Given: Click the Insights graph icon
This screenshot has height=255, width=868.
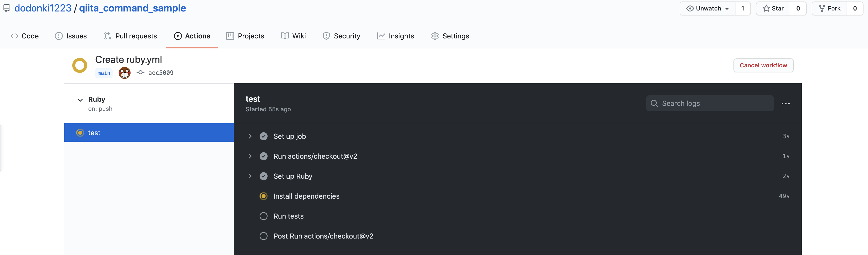Looking at the screenshot, I should [381, 36].
